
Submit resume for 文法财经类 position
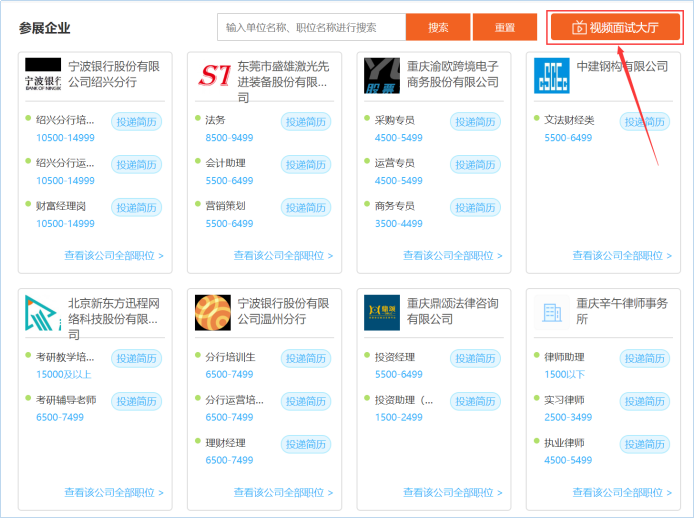coord(645,122)
